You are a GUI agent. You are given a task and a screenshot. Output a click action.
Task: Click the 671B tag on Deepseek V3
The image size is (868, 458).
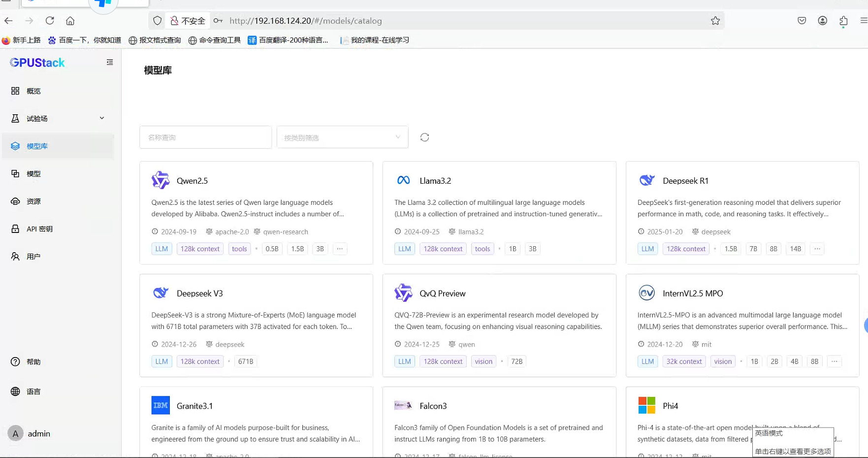pos(246,361)
